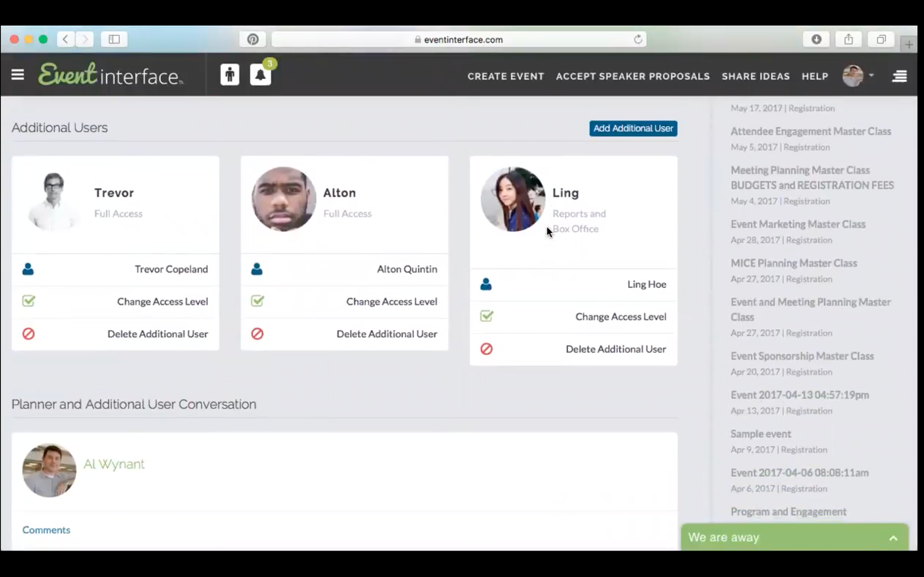This screenshot has width=924, height=577.
Task: Open notifications via the bell icon
Action: click(261, 75)
